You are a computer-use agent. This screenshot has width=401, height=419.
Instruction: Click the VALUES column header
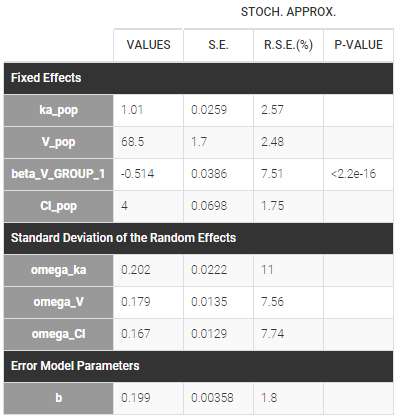tap(148, 45)
